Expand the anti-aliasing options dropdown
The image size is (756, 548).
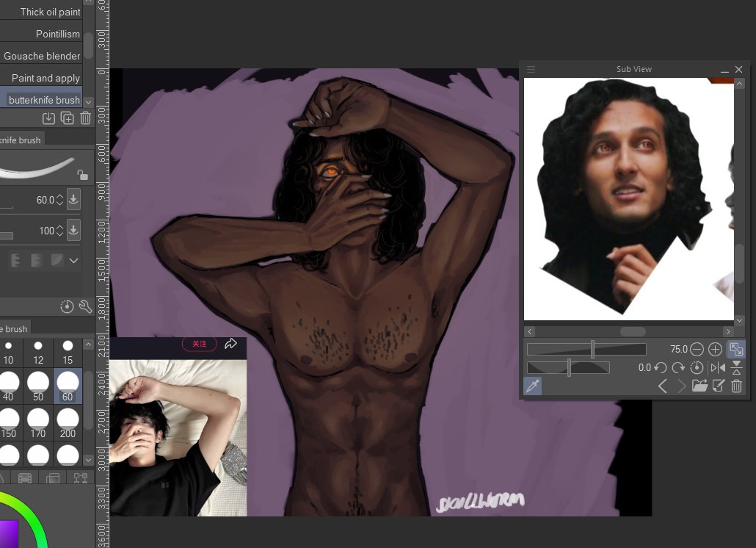point(73,261)
